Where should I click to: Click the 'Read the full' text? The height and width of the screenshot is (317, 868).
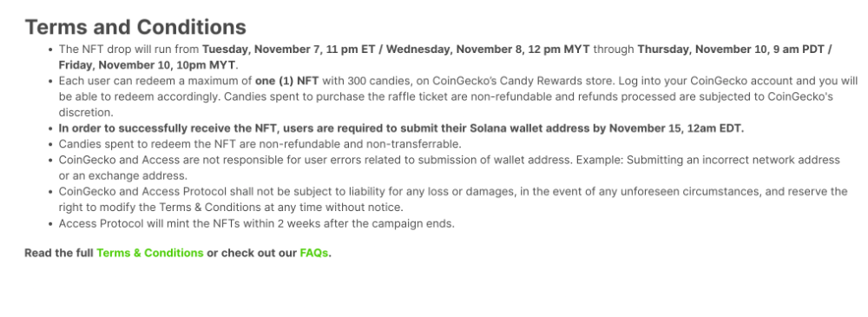[x=59, y=254]
